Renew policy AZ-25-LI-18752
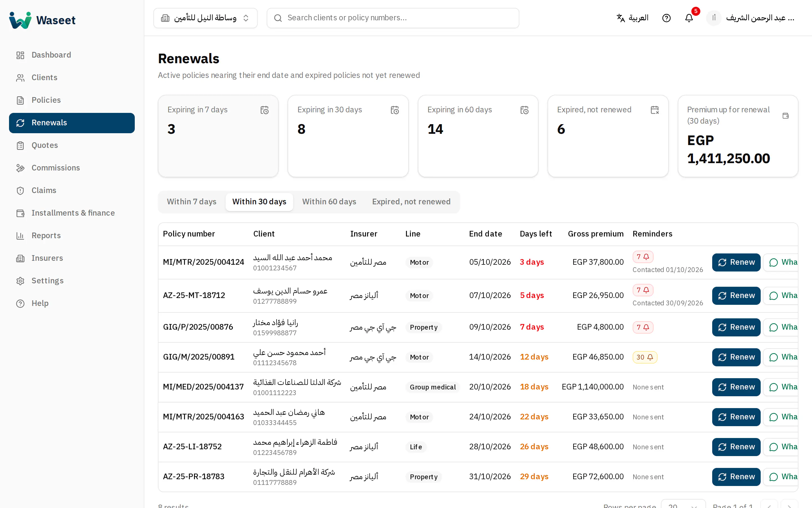This screenshot has width=812, height=508. click(x=736, y=447)
